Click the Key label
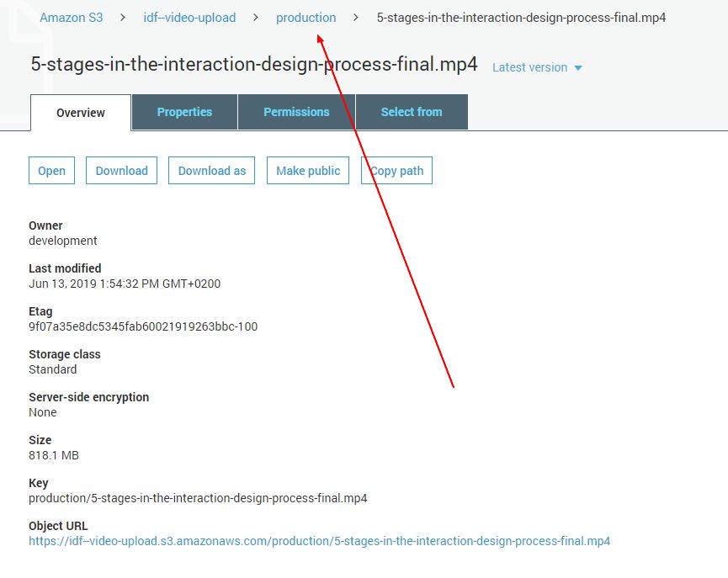Viewport: 728px width, 578px height. pyautogui.click(x=39, y=483)
